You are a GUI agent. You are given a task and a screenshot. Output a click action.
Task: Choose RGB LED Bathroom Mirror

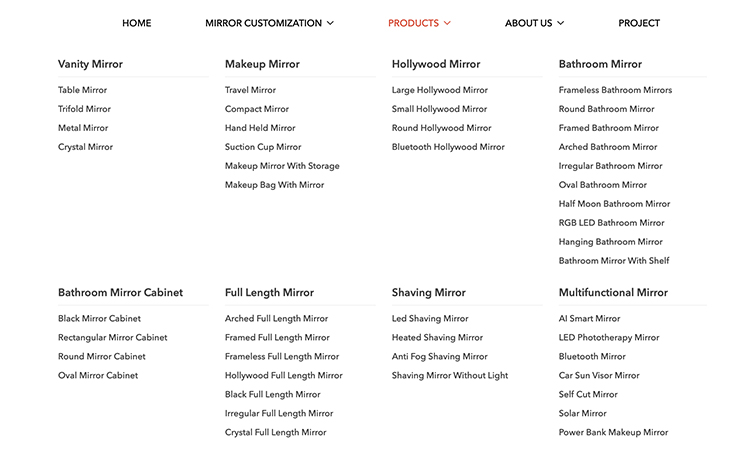coord(611,223)
